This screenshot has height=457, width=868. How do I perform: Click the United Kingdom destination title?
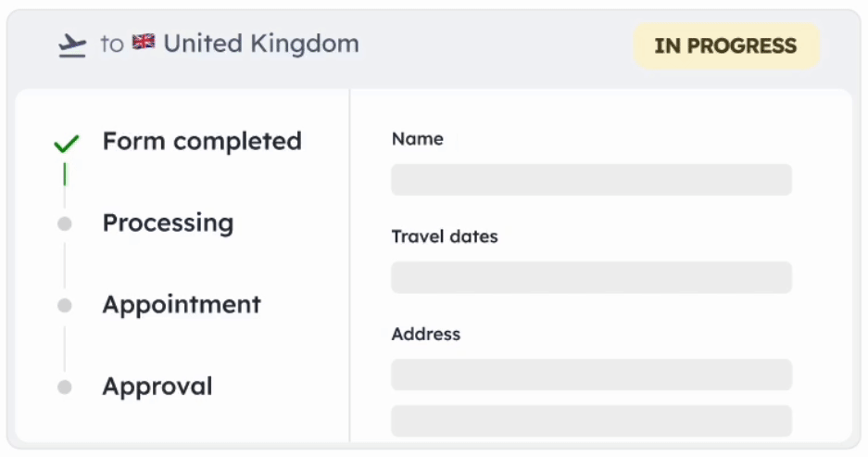pos(261,44)
